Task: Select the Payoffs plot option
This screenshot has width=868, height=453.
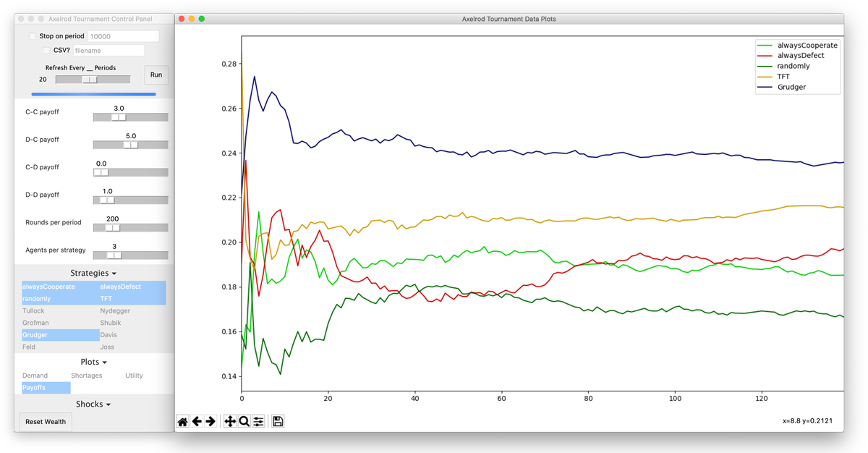Action: [x=34, y=388]
